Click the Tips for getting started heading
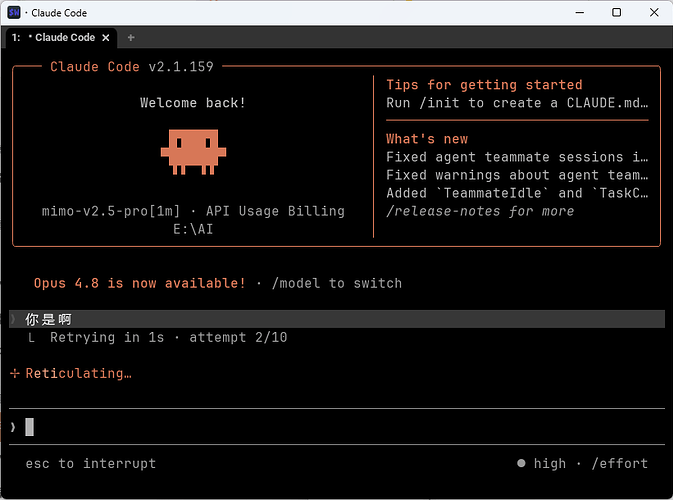This screenshot has height=500, width=673. coord(484,85)
